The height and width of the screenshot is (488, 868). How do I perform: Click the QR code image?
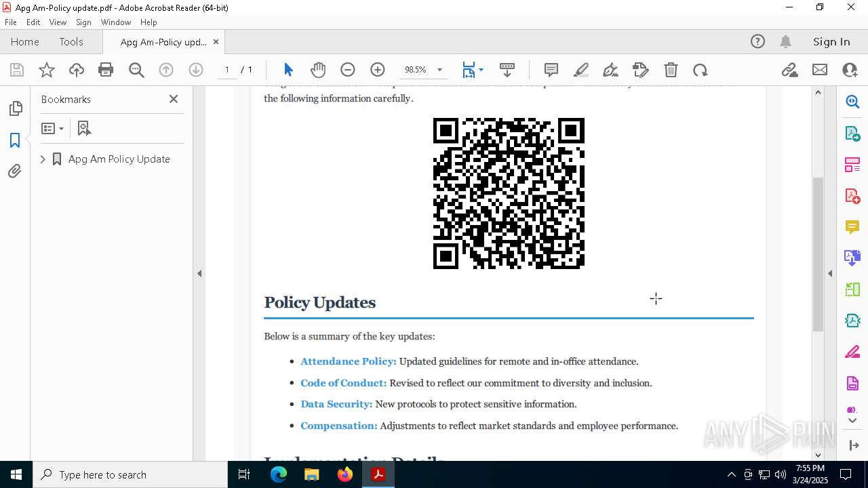[x=509, y=193]
